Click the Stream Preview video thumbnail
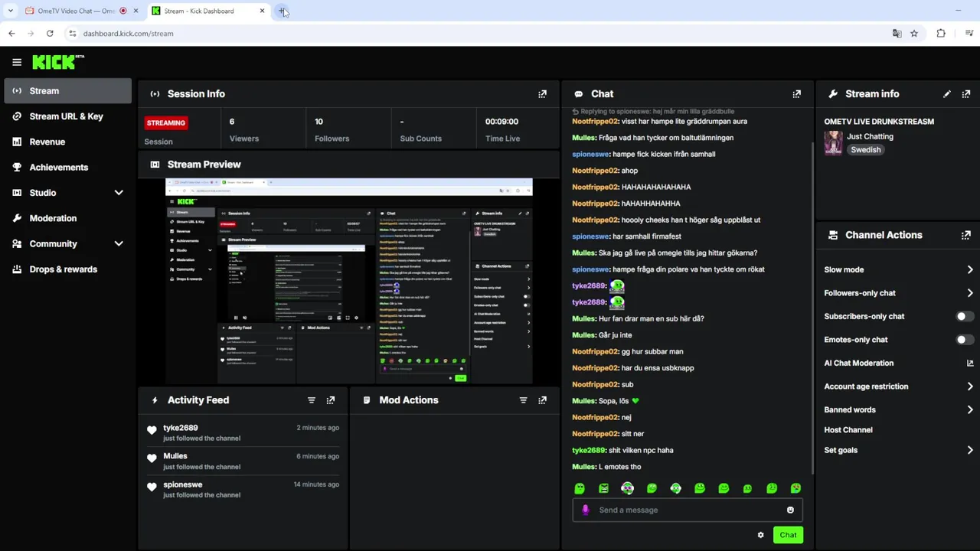The height and width of the screenshot is (551, 980). click(x=349, y=281)
